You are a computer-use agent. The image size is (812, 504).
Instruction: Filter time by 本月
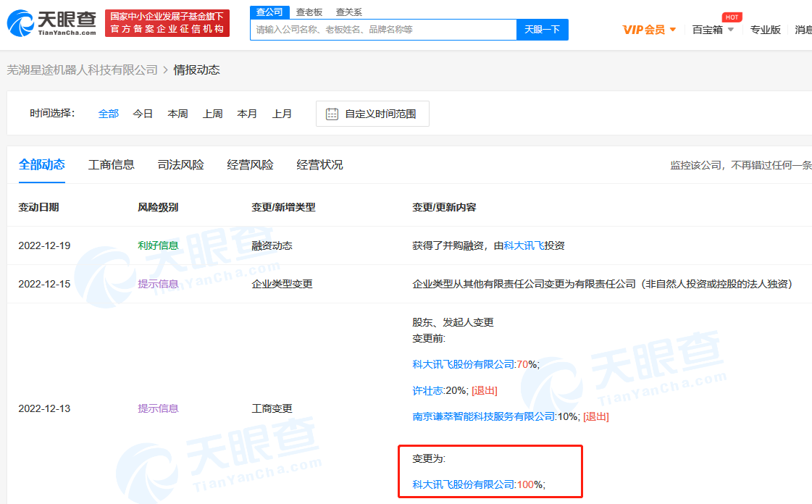247,114
